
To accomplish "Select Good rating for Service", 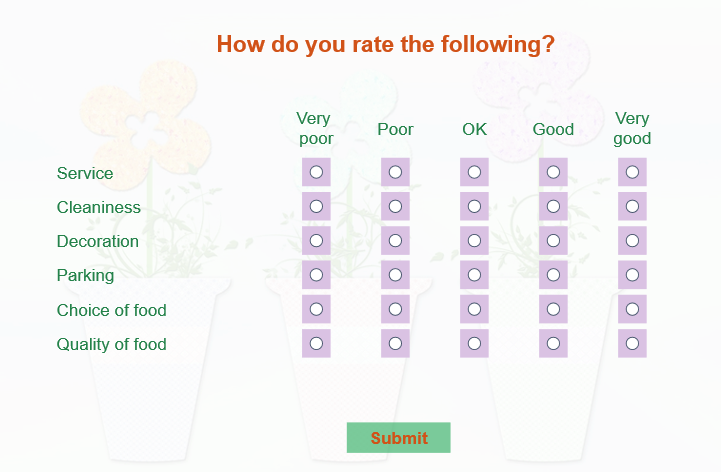I will point(553,172).
